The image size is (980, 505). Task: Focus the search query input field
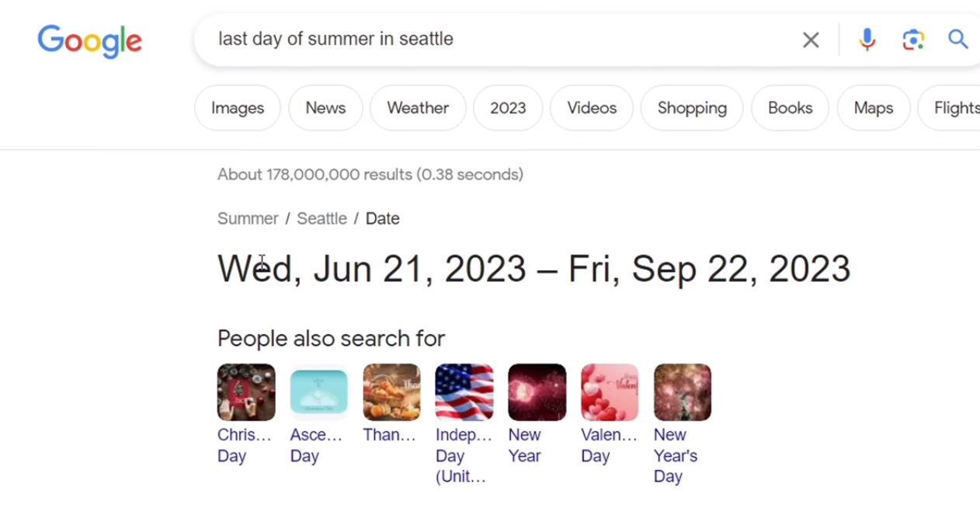pos(497,40)
